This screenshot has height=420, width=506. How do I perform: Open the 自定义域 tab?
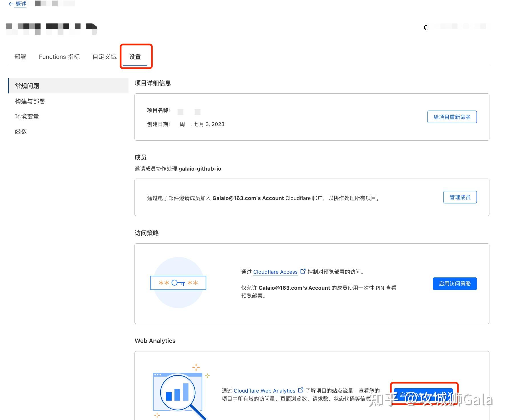pos(104,57)
